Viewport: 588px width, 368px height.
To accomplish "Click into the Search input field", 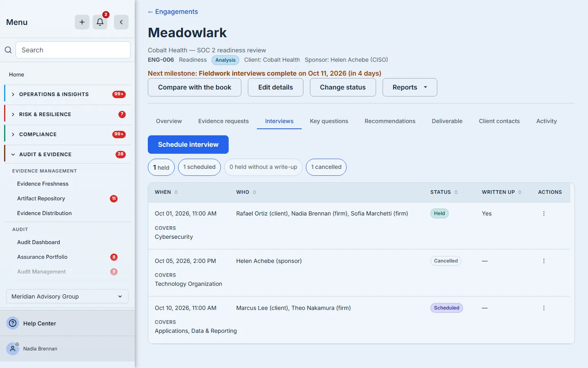I will click(73, 50).
